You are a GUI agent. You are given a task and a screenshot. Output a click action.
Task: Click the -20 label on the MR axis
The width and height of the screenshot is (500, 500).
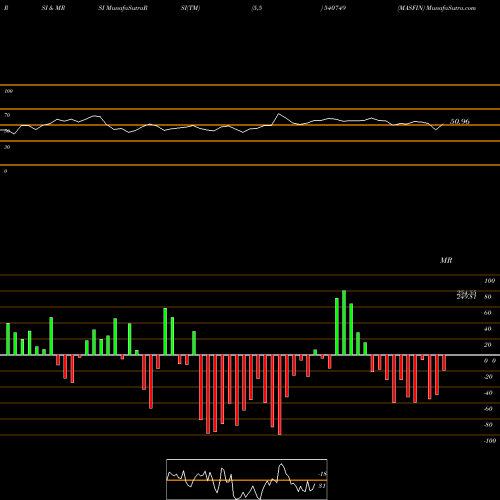point(488,377)
